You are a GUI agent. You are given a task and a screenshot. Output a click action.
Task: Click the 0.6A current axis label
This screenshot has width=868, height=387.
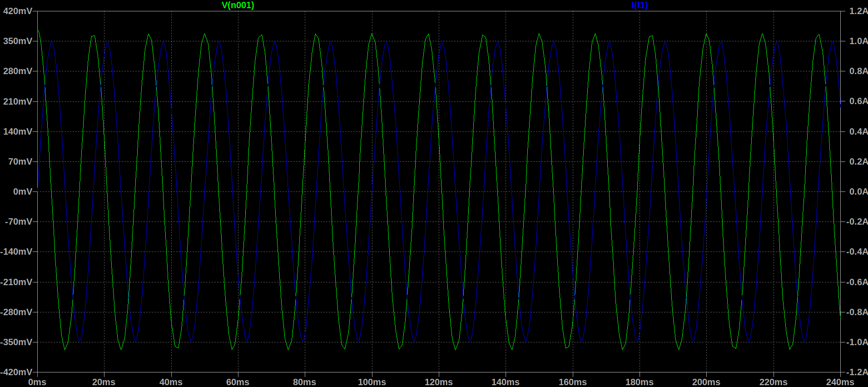pos(858,101)
